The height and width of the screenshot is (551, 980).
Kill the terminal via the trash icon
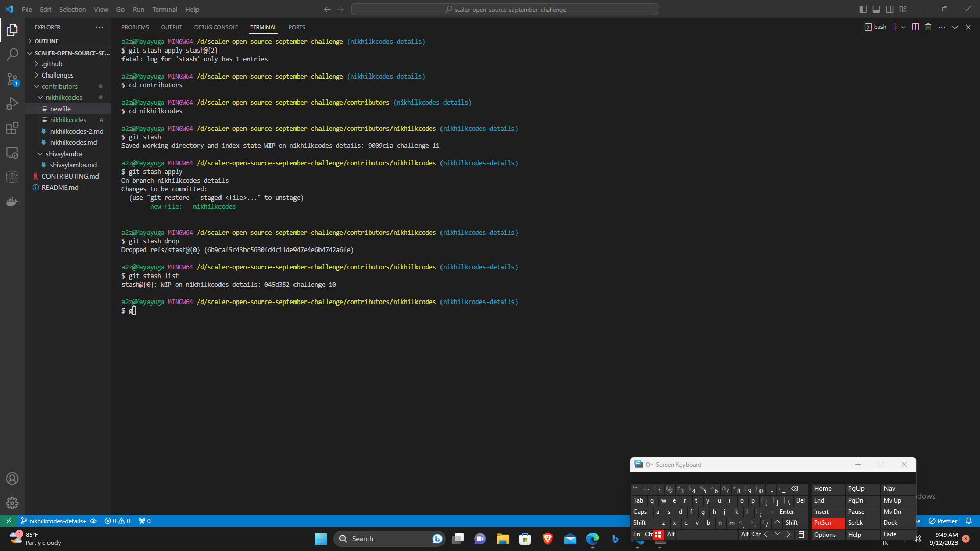pyautogui.click(x=927, y=27)
